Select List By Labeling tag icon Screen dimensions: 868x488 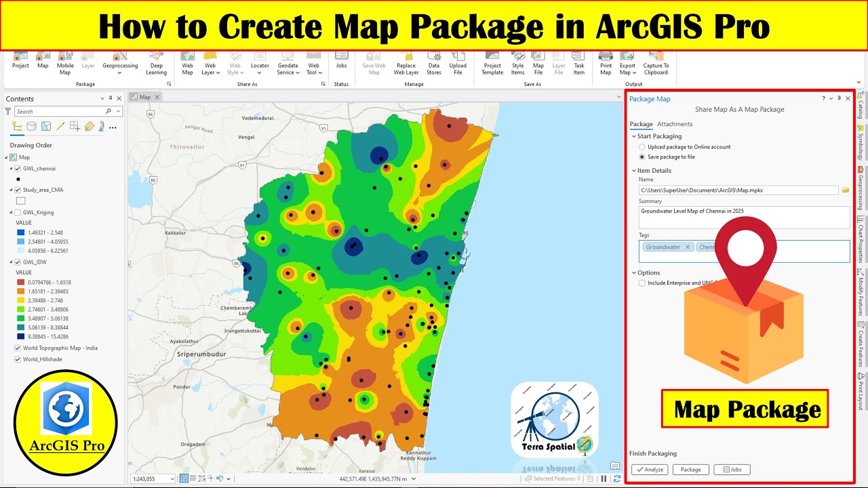pos(89,127)
